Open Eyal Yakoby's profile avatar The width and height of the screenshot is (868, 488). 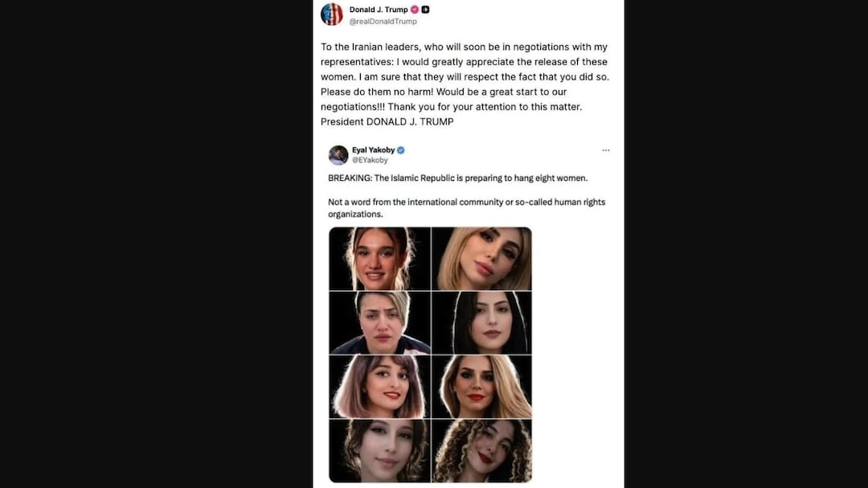click(x=338, y=154)
